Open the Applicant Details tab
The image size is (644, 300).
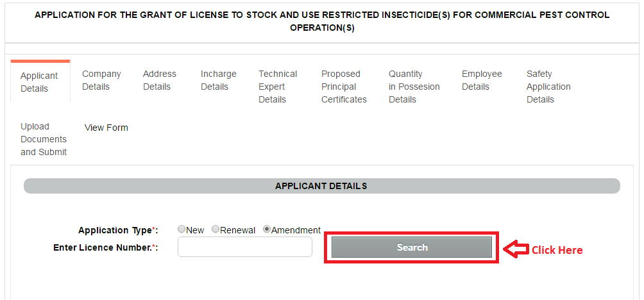(x=40, y=82)
